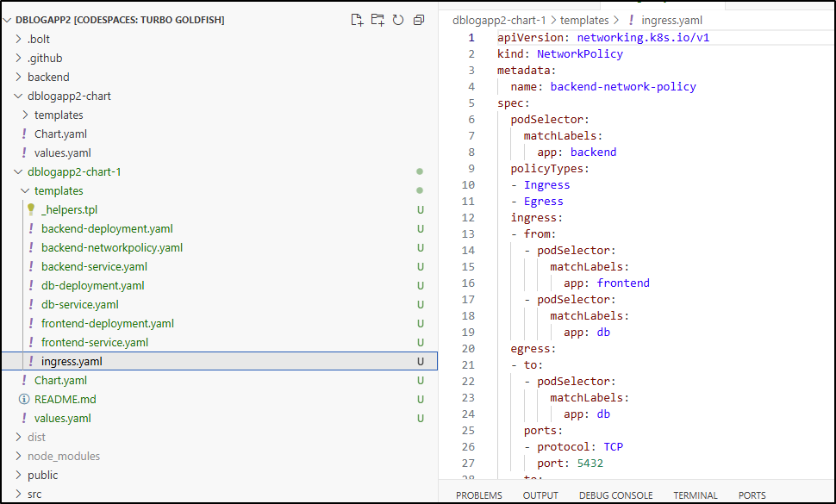Click the templates segment in the breadcrumb

point(583,20)
